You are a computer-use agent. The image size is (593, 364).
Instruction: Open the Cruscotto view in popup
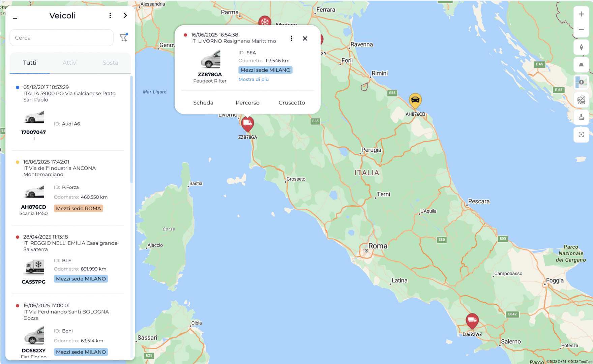point(292,103)
